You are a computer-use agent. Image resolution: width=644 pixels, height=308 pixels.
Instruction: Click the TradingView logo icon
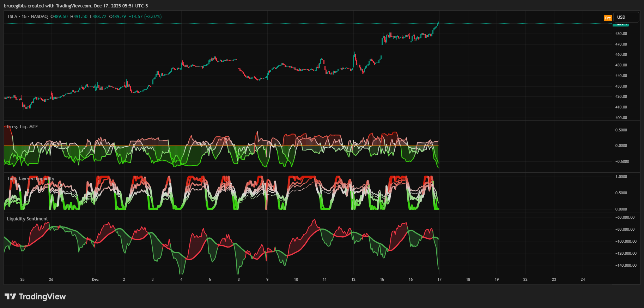coord(10,296)
